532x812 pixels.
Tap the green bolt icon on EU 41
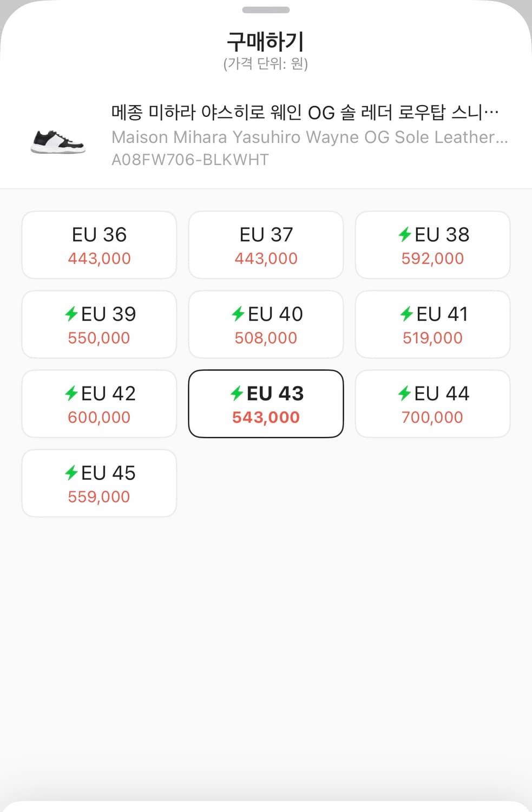406,314
